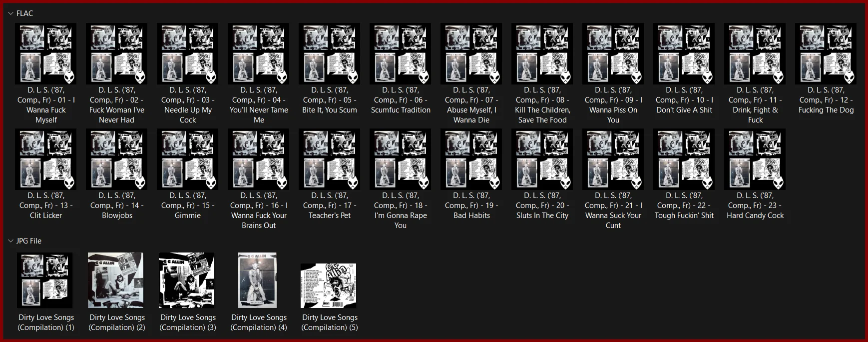Select track 20 Sluts In The City icon
This screenshot has height=342, width=868.
[542, 159]
